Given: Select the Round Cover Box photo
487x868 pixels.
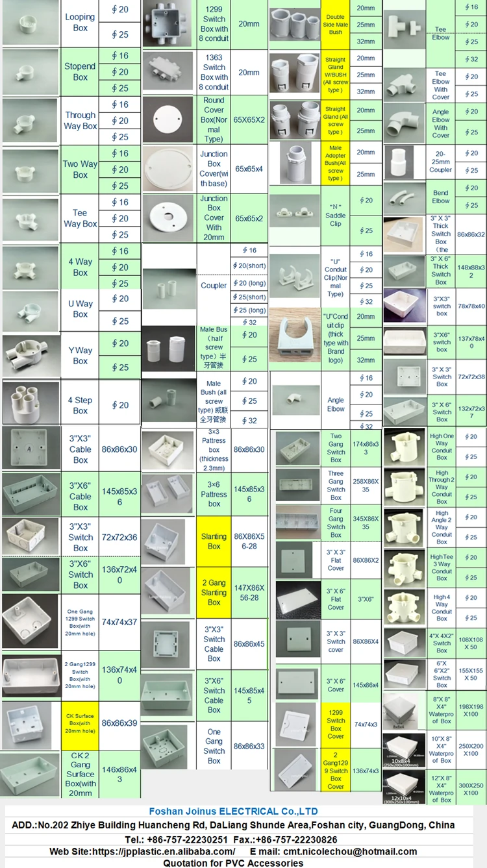Looking at the screenshot, I should point(168,121).
